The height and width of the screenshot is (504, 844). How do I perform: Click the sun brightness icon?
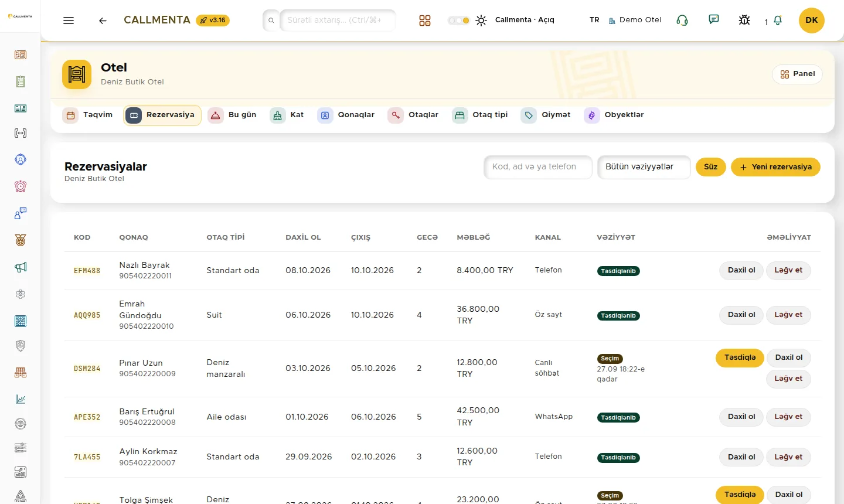coord(481,21)
